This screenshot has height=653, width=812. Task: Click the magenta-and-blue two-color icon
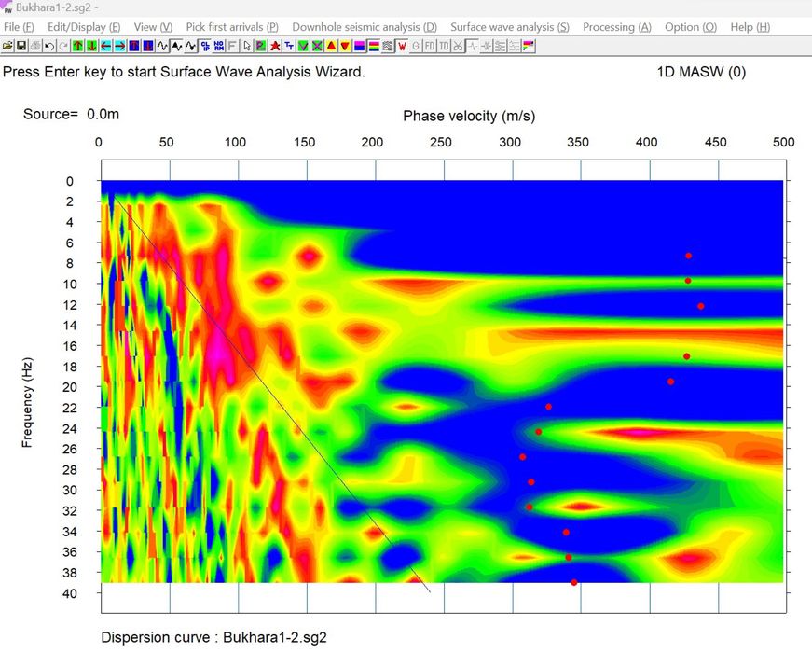coord(360,46)
